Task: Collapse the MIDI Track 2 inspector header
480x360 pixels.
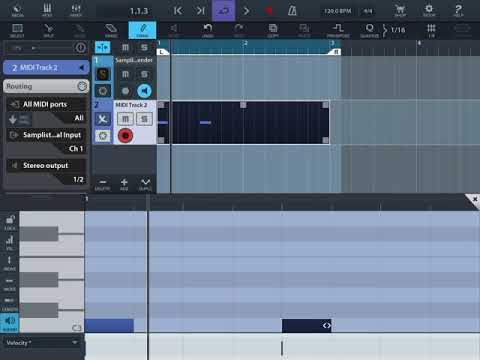Action: pyautogui.click(x=46, y=68)
